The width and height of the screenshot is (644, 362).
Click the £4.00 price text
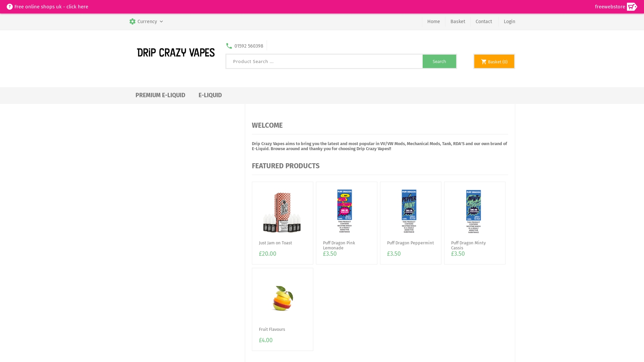point(266,340)
